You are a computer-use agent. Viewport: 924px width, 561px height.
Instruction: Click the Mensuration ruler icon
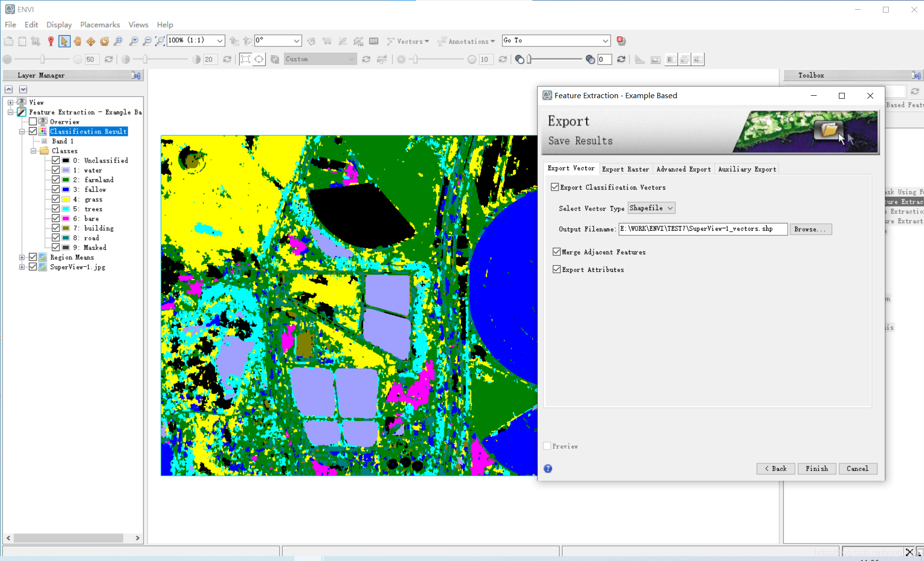[x=640, y=59]
